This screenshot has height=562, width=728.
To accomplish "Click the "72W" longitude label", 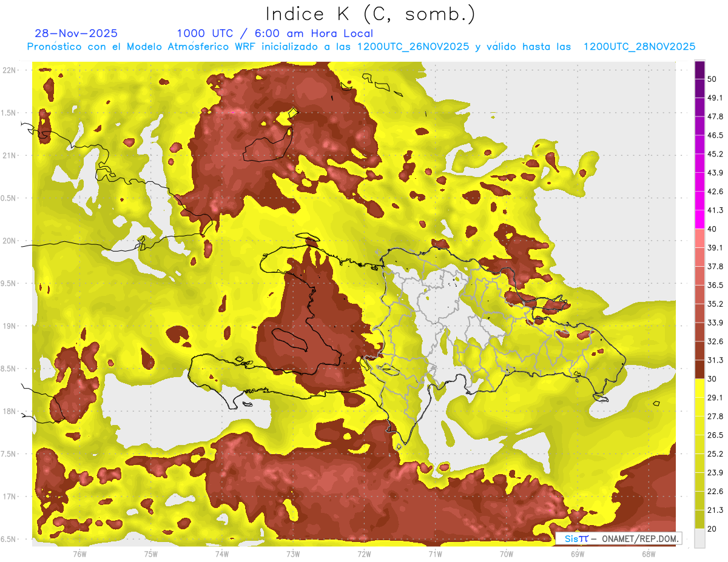I will coord(364,554).
